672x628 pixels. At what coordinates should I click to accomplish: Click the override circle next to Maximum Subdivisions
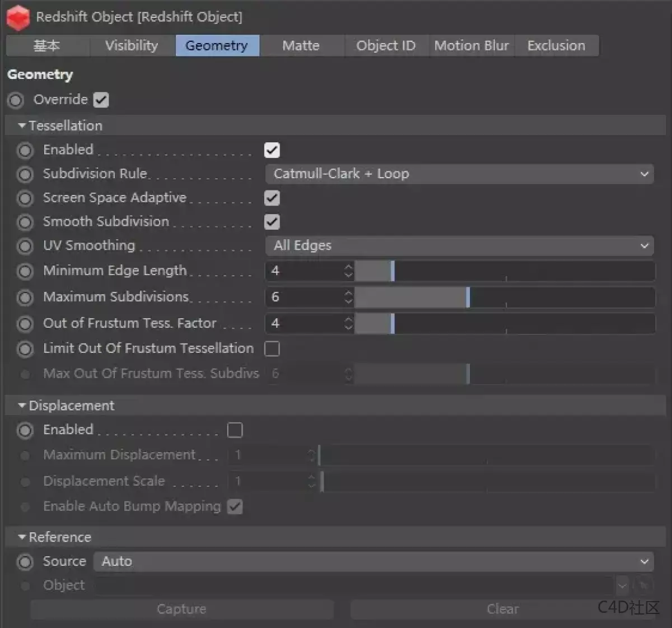25,297
